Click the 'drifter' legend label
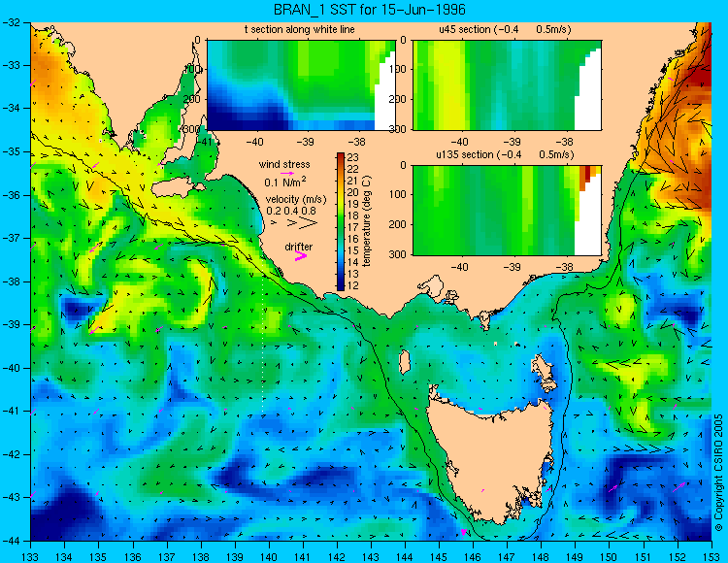728x563 pixels. [x=299, y=247]
